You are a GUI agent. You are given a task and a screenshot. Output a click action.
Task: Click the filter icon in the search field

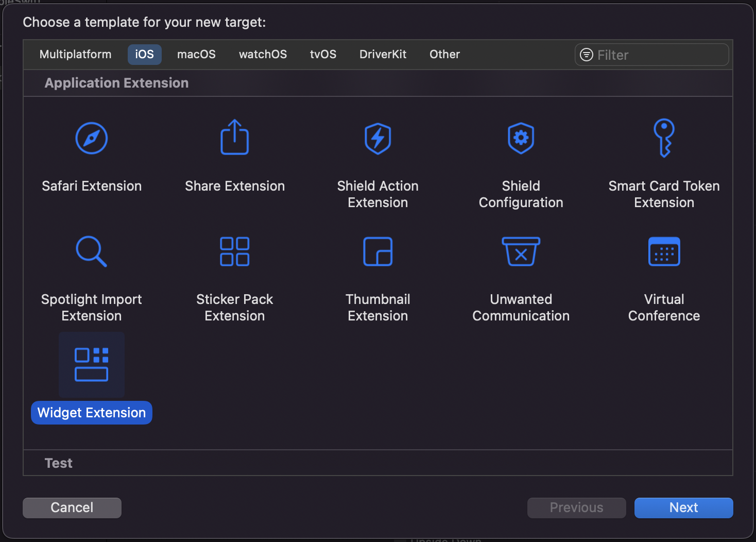point(586,55)
